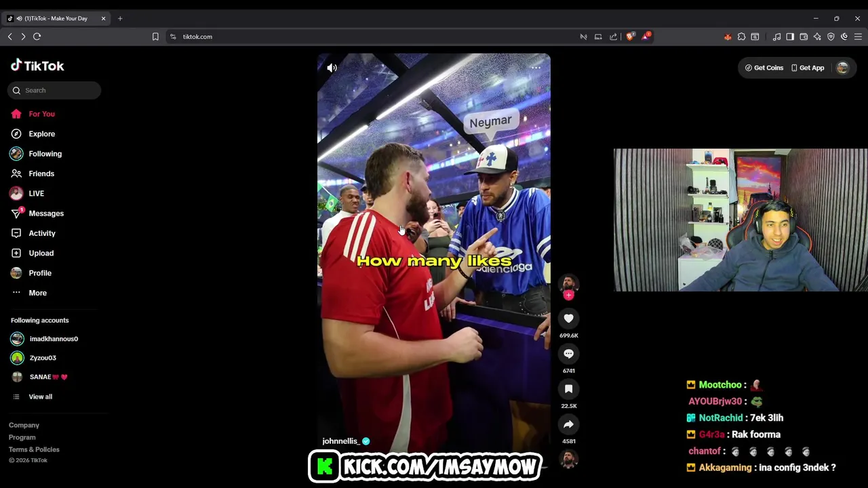Click the TikTok logo
The width and height of the screenshot is (868, 488).
click(x=37, y=66)
